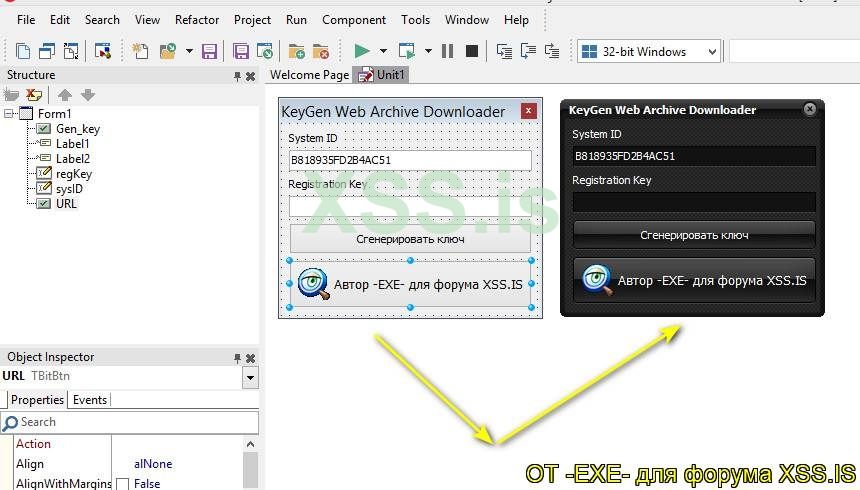Click the Add File to Project icon
The image size is (860, 490).
coord(297,52)
